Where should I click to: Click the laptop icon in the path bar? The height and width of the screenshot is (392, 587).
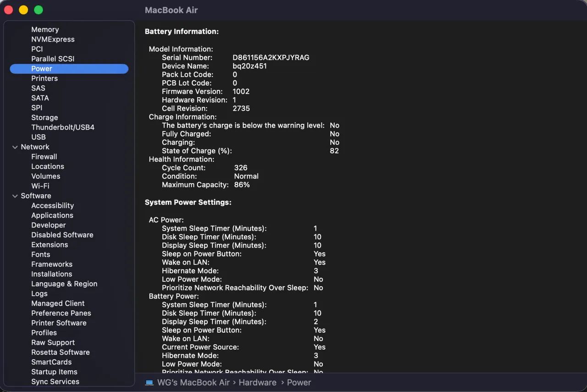[x=149, y=382]
